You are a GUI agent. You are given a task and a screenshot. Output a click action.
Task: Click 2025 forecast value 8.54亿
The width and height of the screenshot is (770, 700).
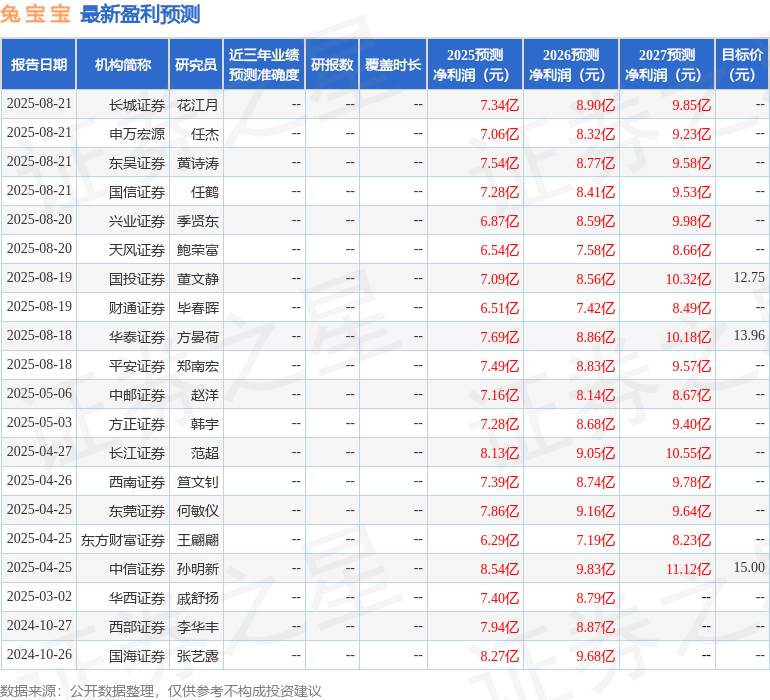pos(499,569)
